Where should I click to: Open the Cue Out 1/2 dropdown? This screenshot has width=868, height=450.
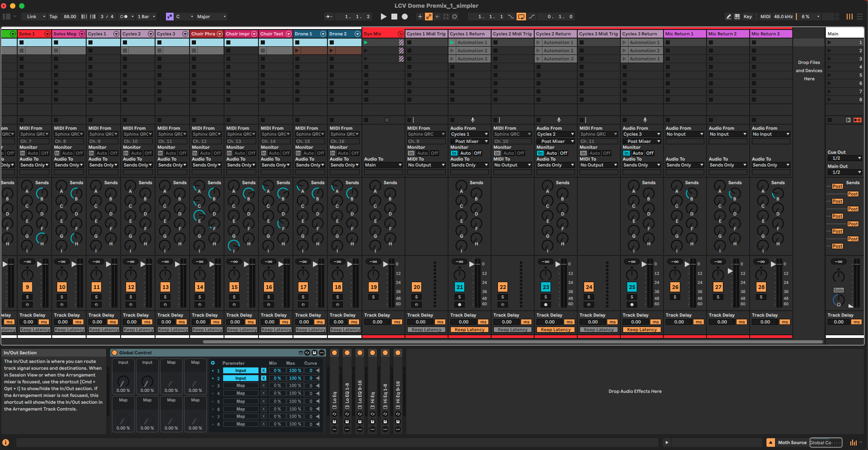844,158
